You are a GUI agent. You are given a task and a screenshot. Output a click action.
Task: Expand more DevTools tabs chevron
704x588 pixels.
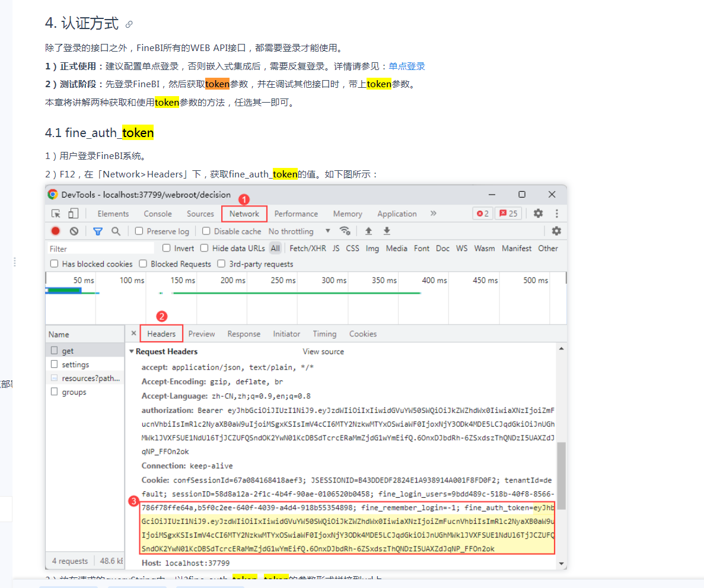tap(434, 214)
